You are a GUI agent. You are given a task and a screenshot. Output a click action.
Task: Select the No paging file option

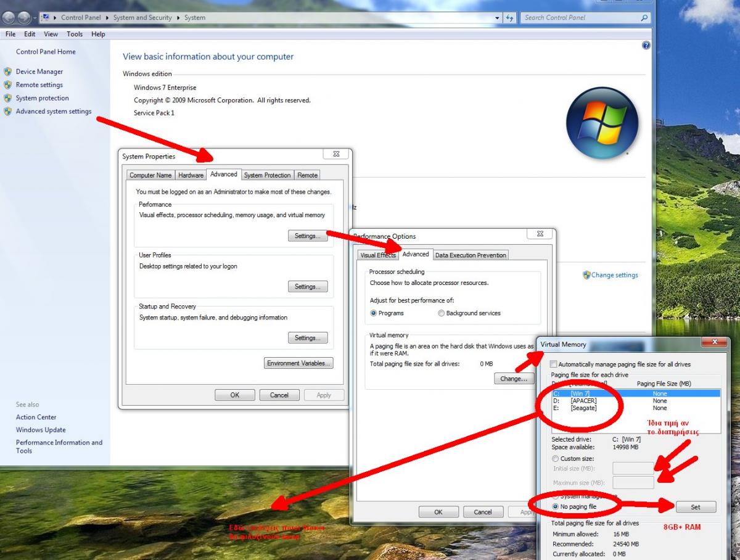pyautogui.click(x=556, y=506)
